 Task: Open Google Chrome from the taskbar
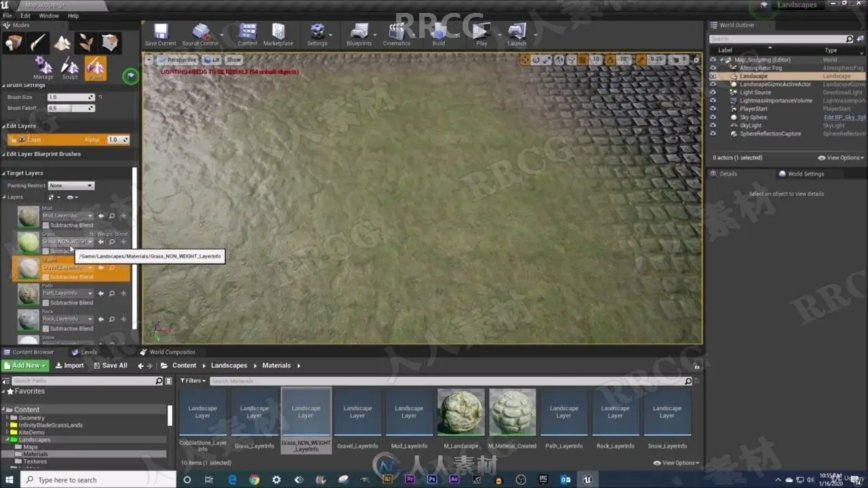point(254,480)
